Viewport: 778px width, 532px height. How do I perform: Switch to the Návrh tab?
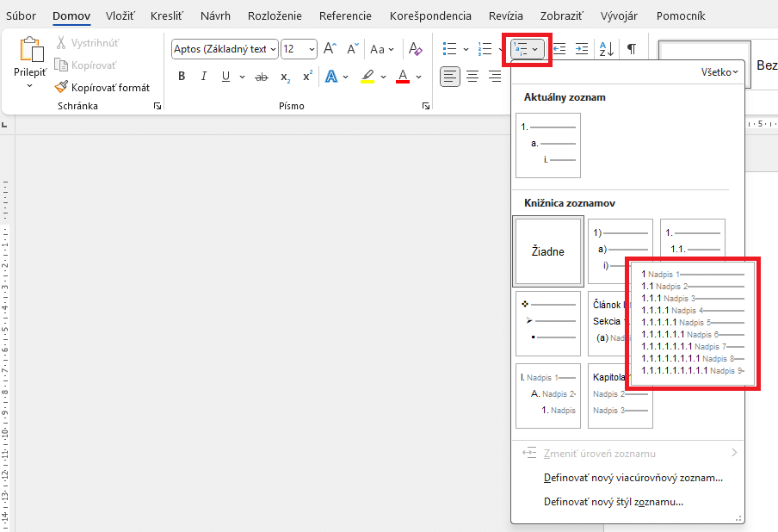215,15
